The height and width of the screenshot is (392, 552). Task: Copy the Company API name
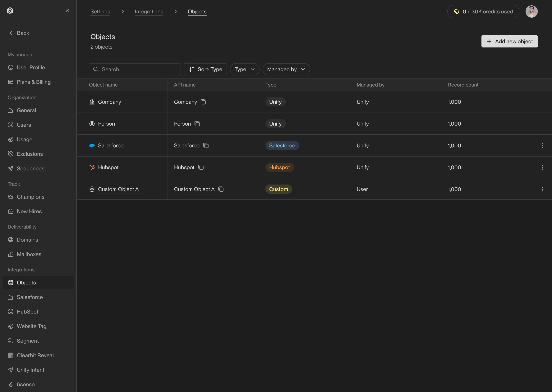tap(203, 102)
